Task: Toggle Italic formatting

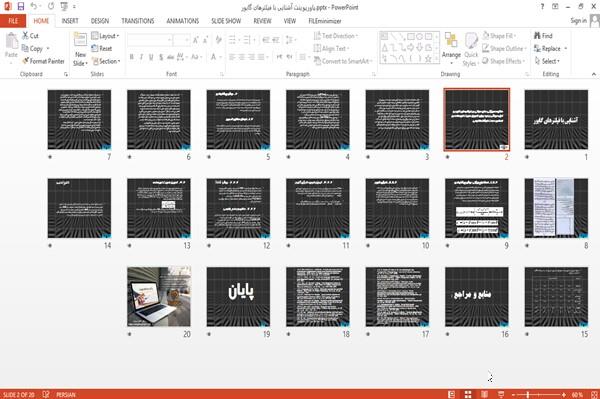Action: click(141, 57)
